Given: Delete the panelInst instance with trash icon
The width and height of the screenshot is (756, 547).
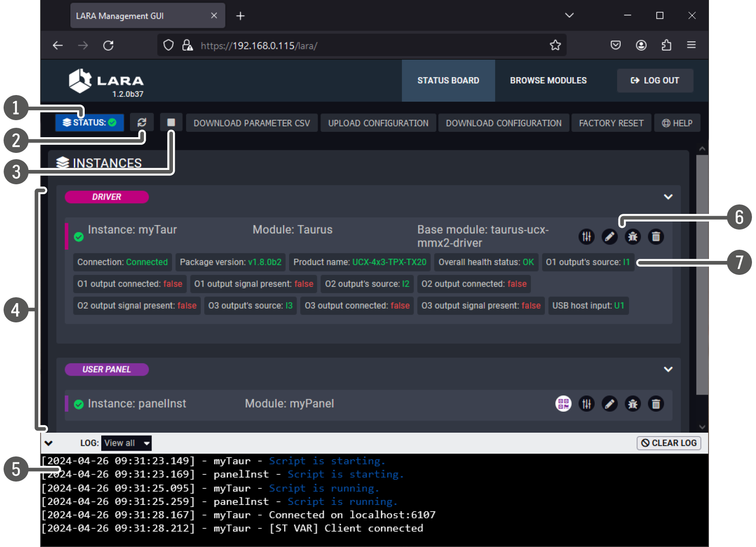Looking at the screenshot, I should pos(656,404).
